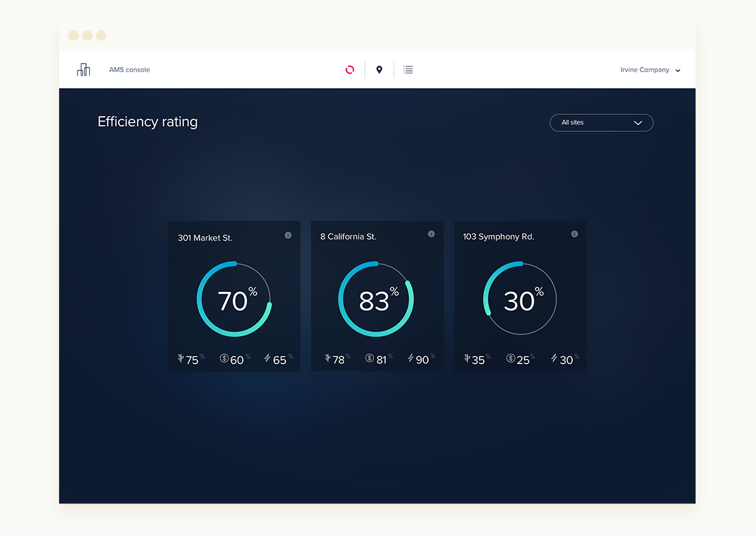Viewport: 756px width, 536px height.
Task: Select the map location pin icon
Action: [x=379, y=70]
